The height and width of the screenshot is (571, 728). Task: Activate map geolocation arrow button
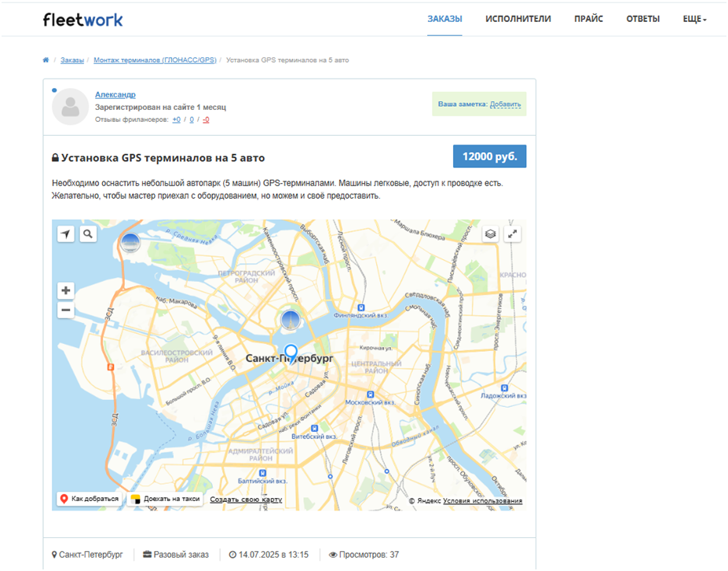pyautogui.click(x=66, y=234)
